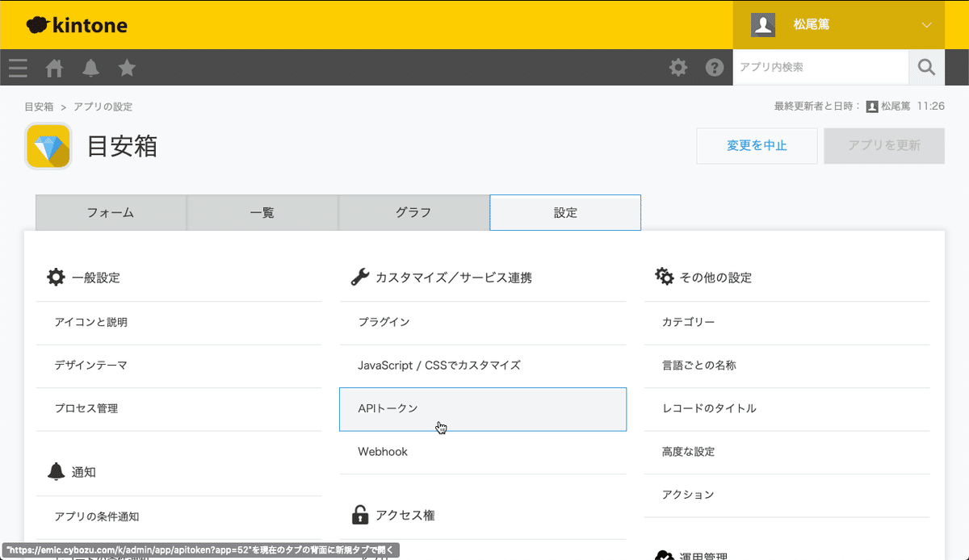Image resolution: width=969 pixels, height=560 pixels.
Task: Open the hamburger navigation menu
Action: pyautogui.click(x=17, y=68)
